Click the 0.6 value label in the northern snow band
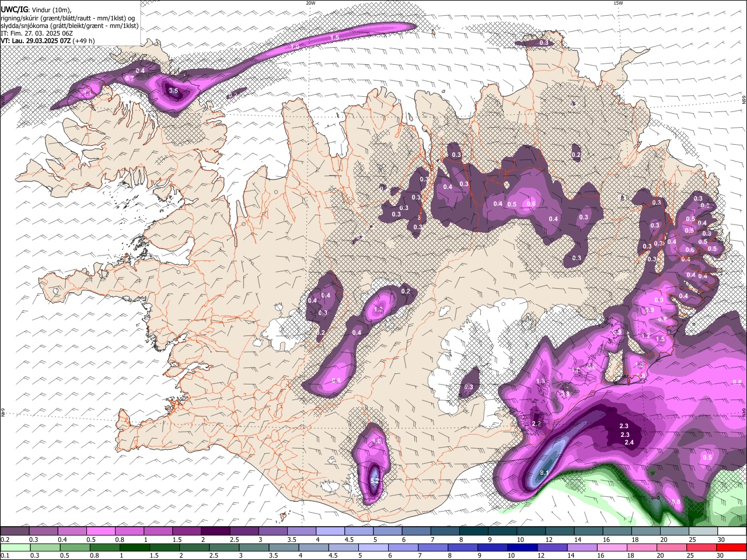The width and height of the screenshot is (747, 560). (531, 204)
